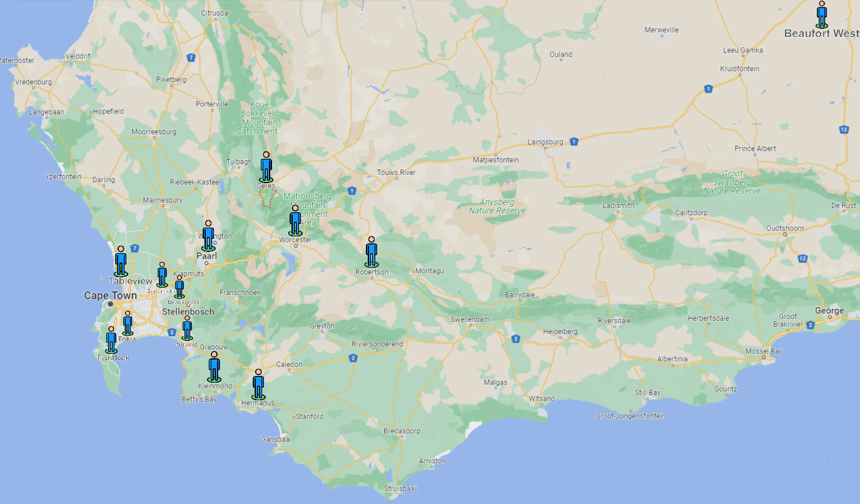Select the Brackenfell person marker
The image size is (860, 504).
click(180, 286)
